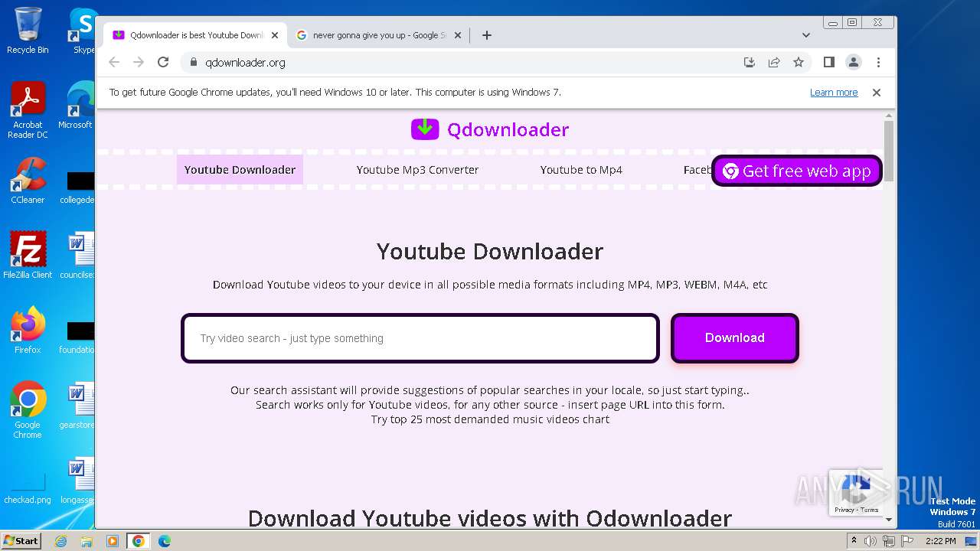Open CCleaner desktop icon
This screenshot has width=980, height=551.
28,181
